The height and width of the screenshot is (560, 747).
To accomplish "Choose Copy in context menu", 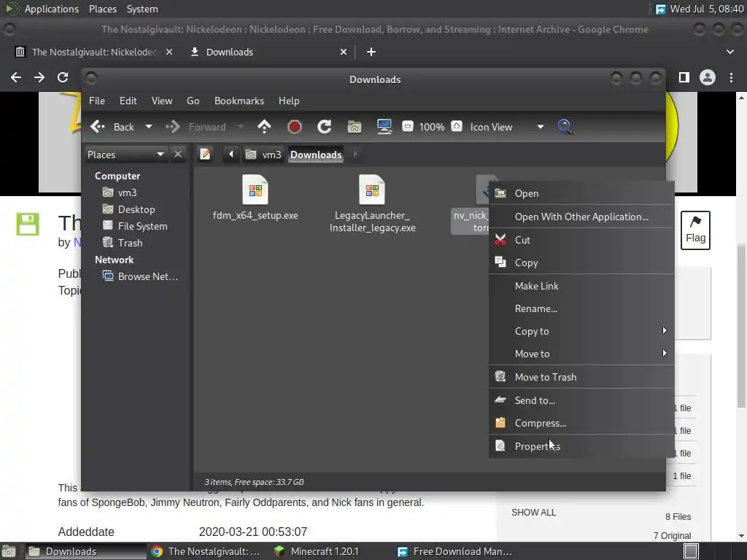I will click(581, 262).
